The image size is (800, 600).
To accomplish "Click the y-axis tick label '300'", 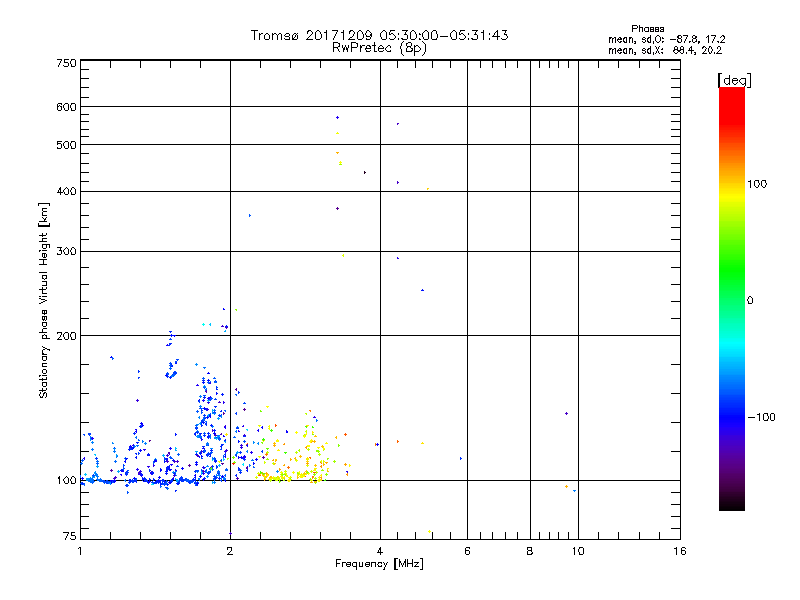I will click(x=67, y=252).
